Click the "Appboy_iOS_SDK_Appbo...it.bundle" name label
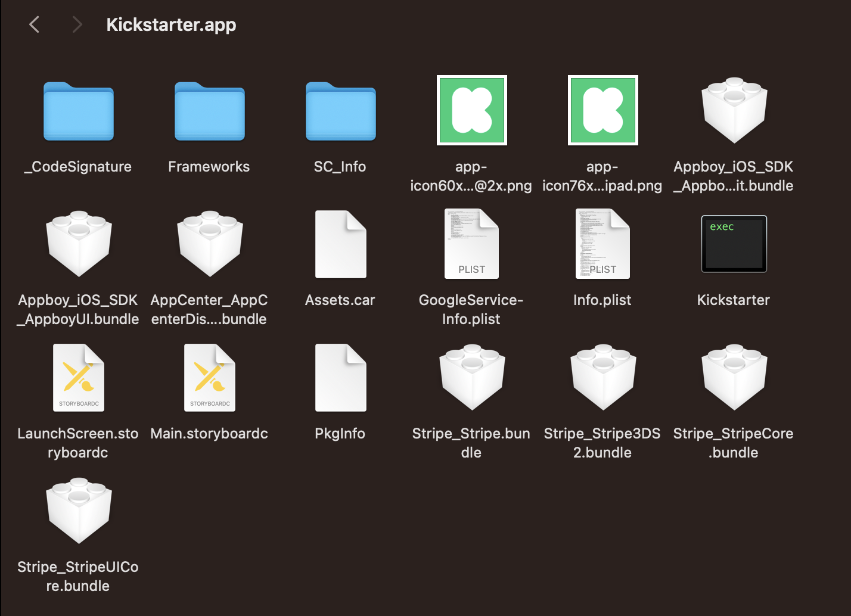 [734, 176]
